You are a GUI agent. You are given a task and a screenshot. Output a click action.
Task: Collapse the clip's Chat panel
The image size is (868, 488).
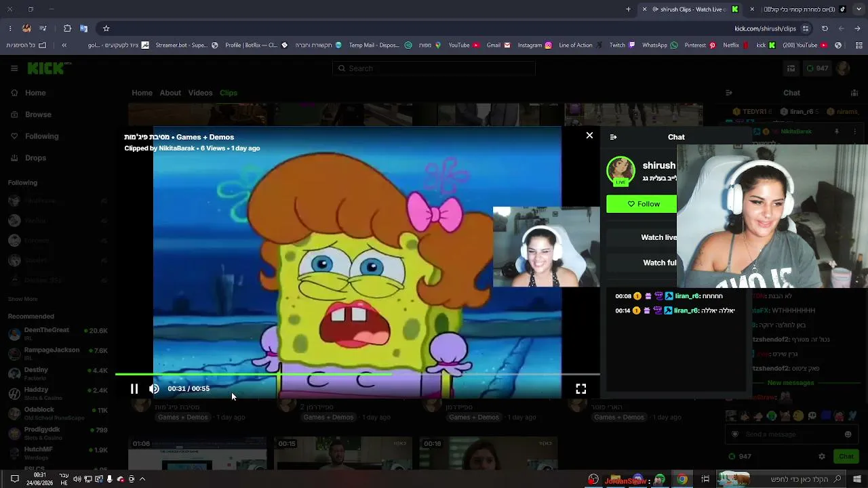[613, 137]
